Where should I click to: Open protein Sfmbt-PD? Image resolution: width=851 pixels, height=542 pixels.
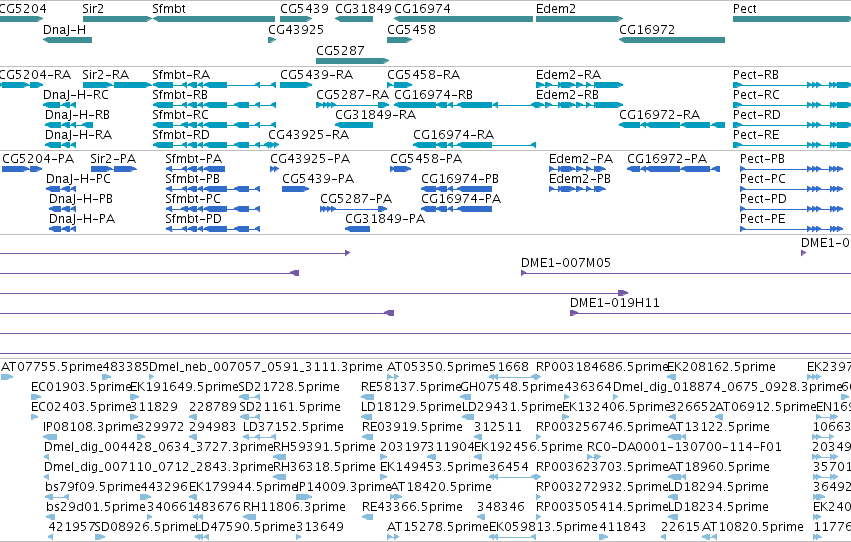coord(194,219)
